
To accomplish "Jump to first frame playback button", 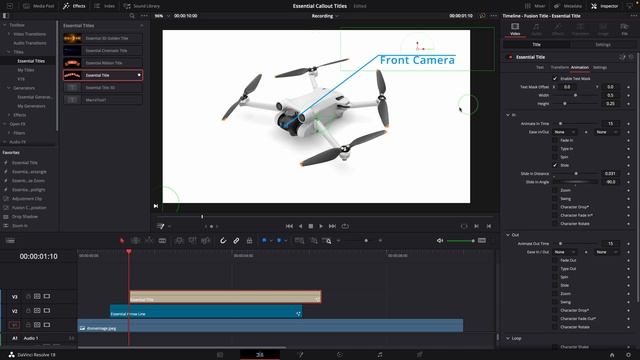I will [x=289, y=226].
